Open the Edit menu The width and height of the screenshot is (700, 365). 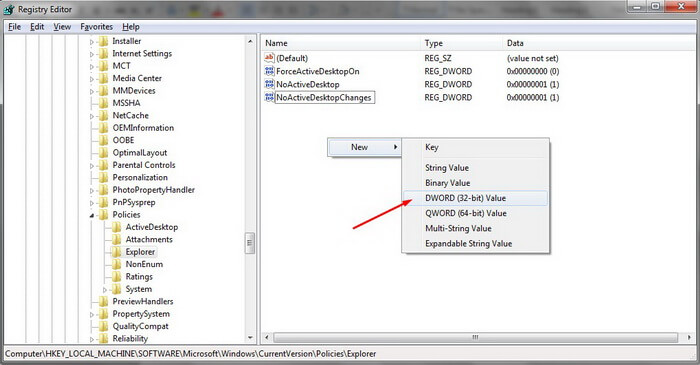(37, 27)
